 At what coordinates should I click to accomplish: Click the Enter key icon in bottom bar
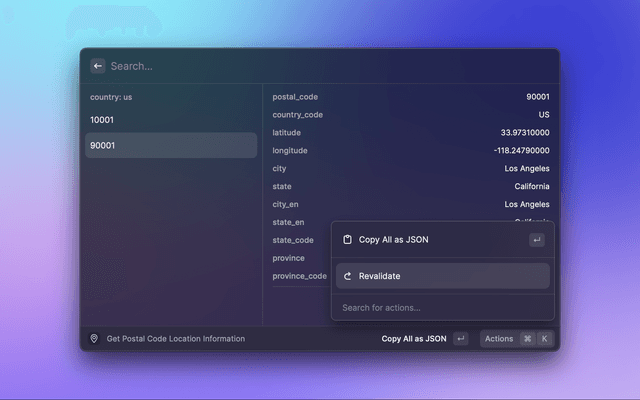[460, 339]
